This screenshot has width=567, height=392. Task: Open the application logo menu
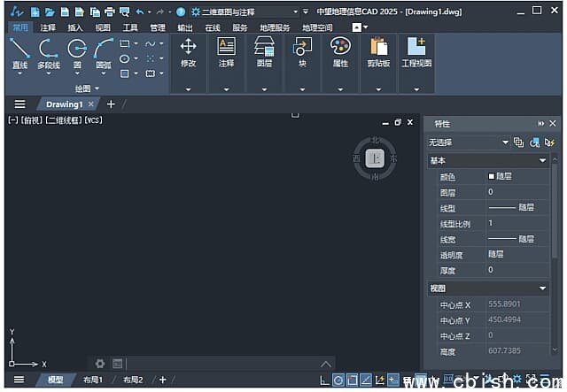click(17, 12)
